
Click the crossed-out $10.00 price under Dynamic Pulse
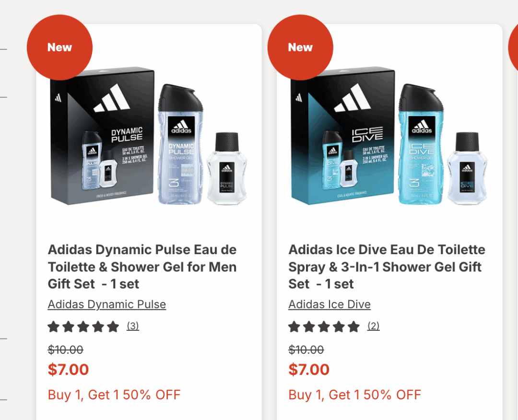pos(66,350)
